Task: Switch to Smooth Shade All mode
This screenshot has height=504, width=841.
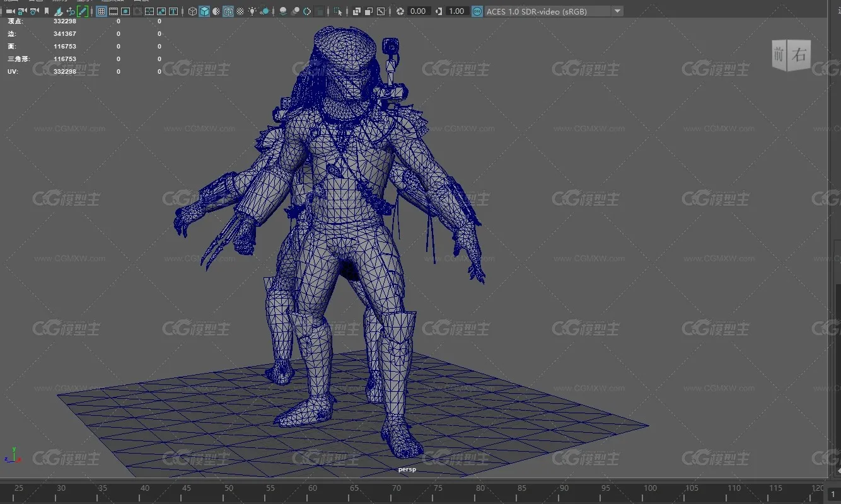Action: (x=204, y=11)
